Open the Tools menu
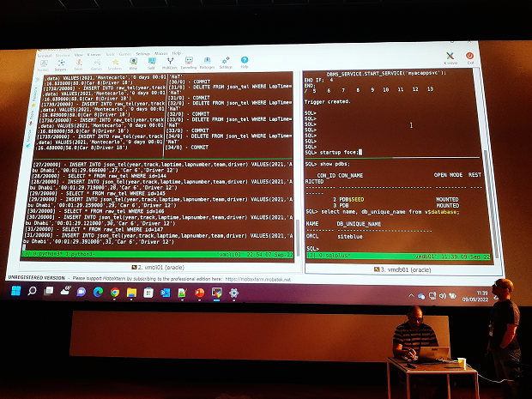The width and height of the screenshot is (532, 399). [x=111, y=54]
